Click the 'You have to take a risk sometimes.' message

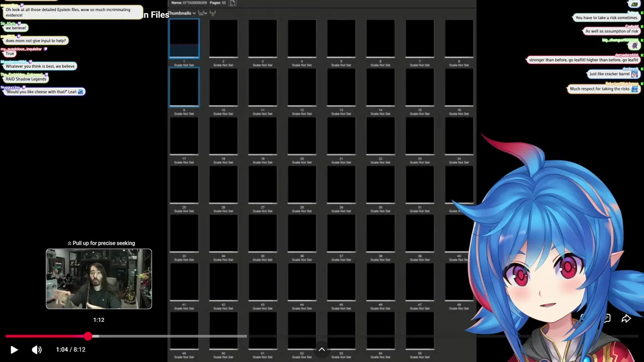point(607,18)
